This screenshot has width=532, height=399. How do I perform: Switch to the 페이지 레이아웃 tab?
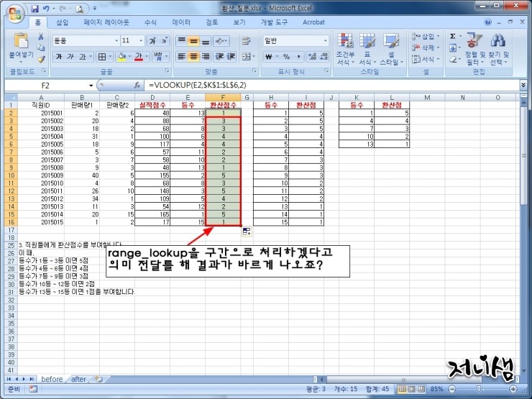click(x=106, y=22)
